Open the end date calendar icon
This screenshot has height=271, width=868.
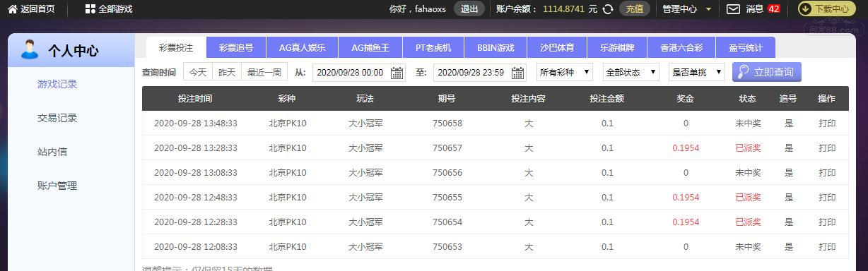pos(518,73)
